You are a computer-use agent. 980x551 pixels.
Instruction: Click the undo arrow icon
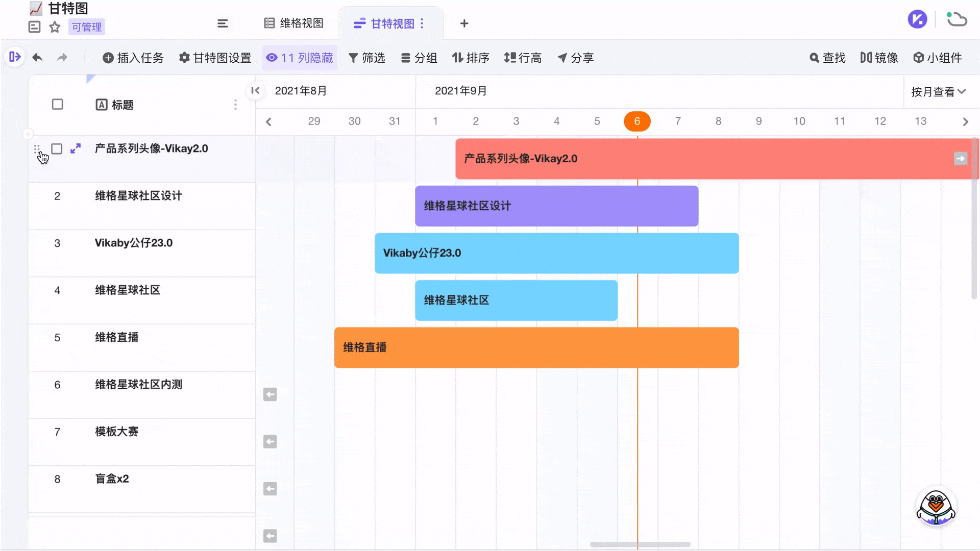coord(37,58)
